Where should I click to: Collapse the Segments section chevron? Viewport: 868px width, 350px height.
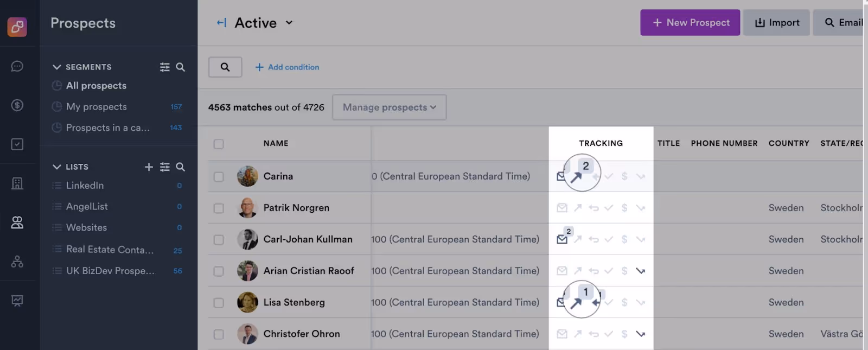(56, 67)
